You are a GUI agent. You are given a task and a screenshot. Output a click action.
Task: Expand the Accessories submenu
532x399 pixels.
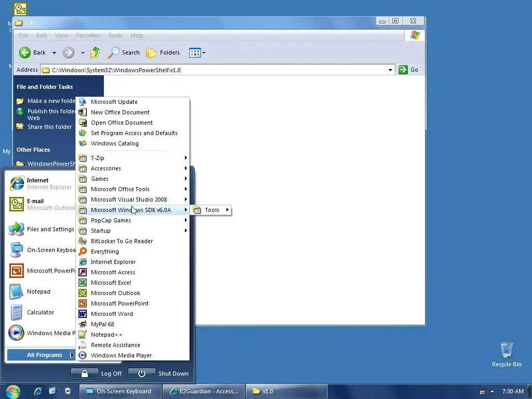click(x=132, y=168)
